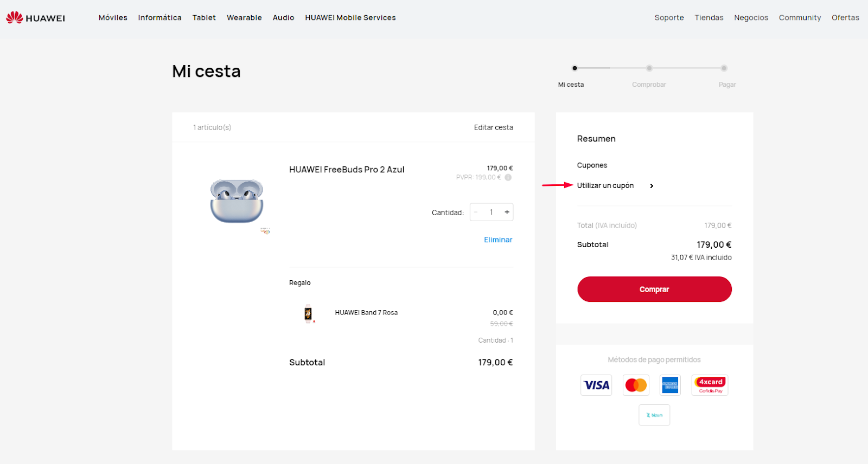Screen dimensions: 868x464
Task: Select the Mastercard payment icon
Action: tap(636, 385)
